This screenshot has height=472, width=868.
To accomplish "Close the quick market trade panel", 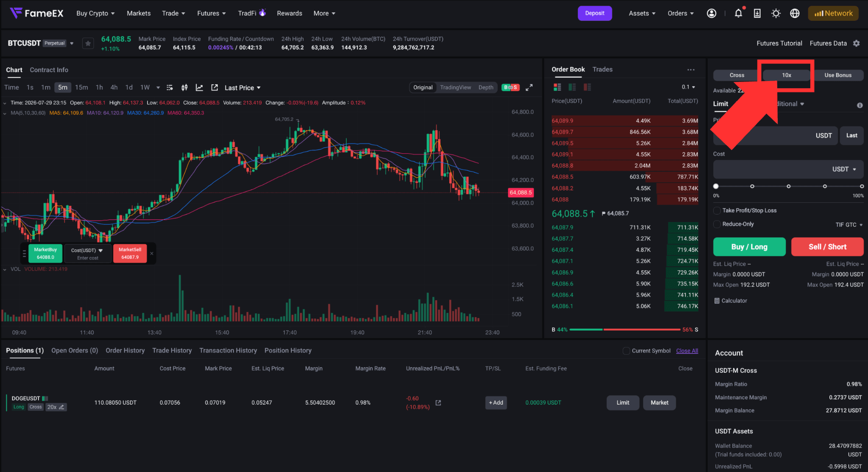I will point(152,254).
